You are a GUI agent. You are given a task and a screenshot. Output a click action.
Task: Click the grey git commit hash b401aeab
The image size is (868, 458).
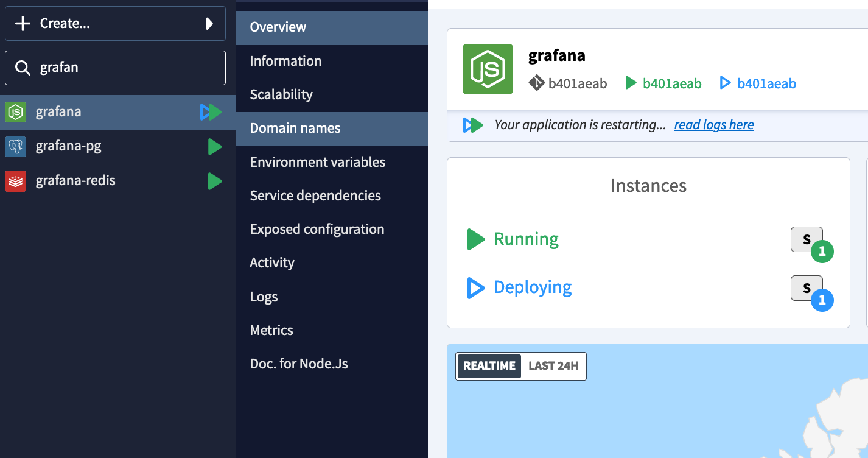click(x=578, y=83)
